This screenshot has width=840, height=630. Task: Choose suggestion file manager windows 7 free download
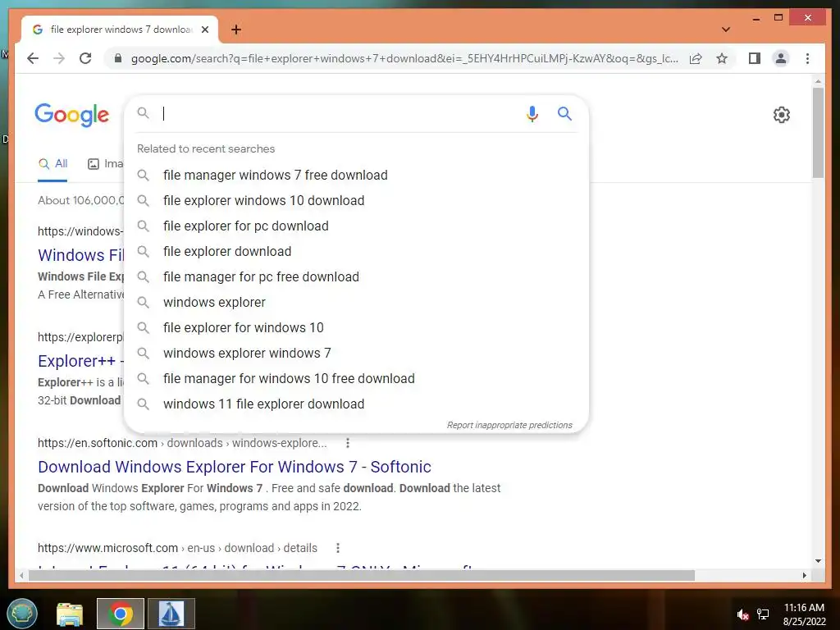click(x=356, y=176)
